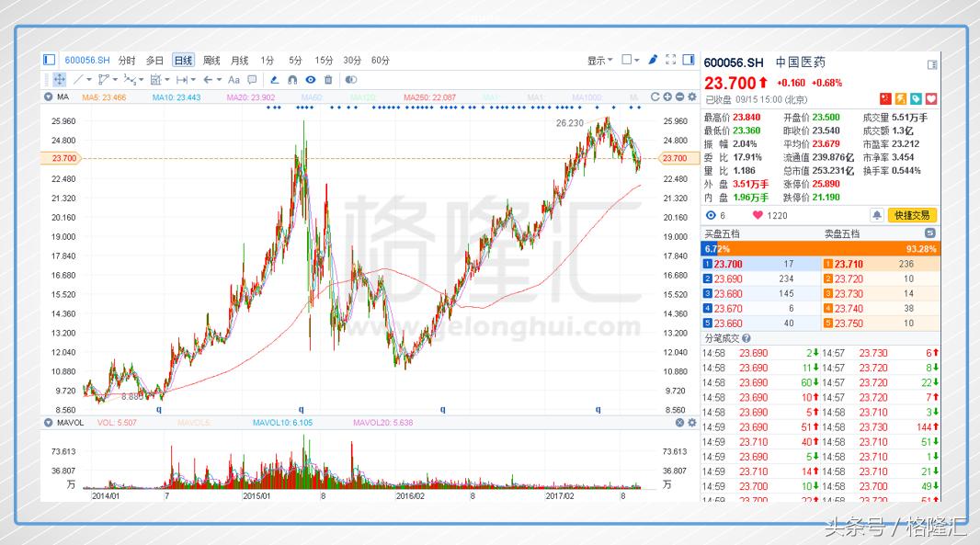Click the blue paintbrush icon

[x=653, y=60]
